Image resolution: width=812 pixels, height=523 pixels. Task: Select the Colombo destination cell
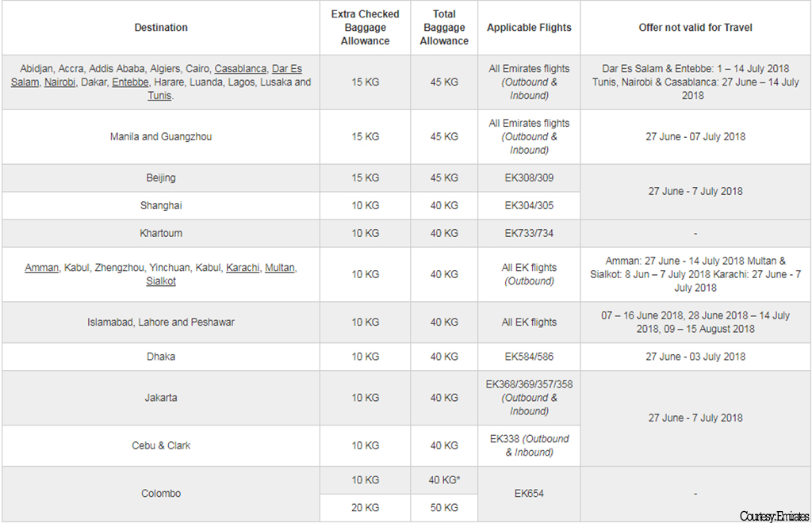click(161, 494)
